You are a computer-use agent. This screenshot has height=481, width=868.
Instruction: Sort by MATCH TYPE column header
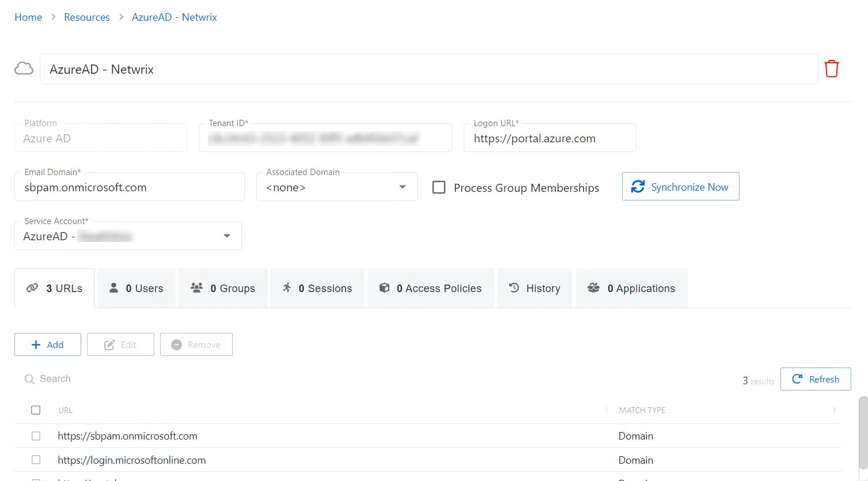pos(642,410)
